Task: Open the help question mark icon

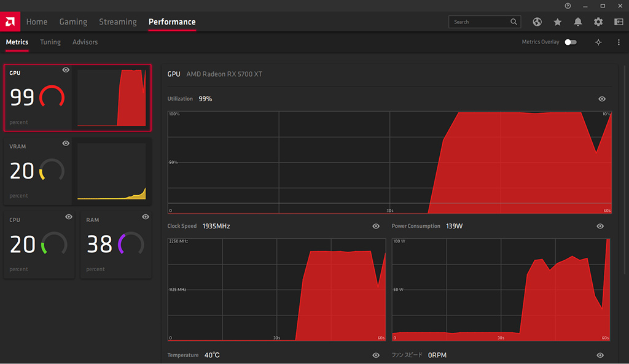Action: pyautogui.click(x=568, y=6)
